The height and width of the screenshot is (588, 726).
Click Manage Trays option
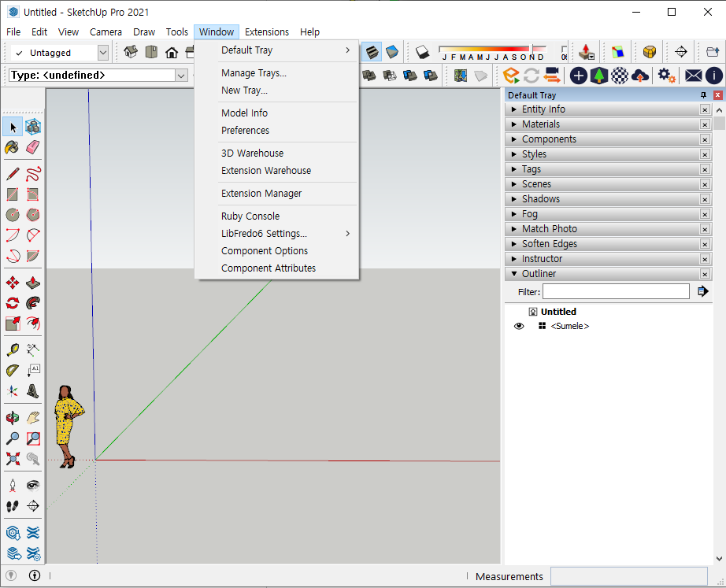pyautogui.click(x=277, y=73)
